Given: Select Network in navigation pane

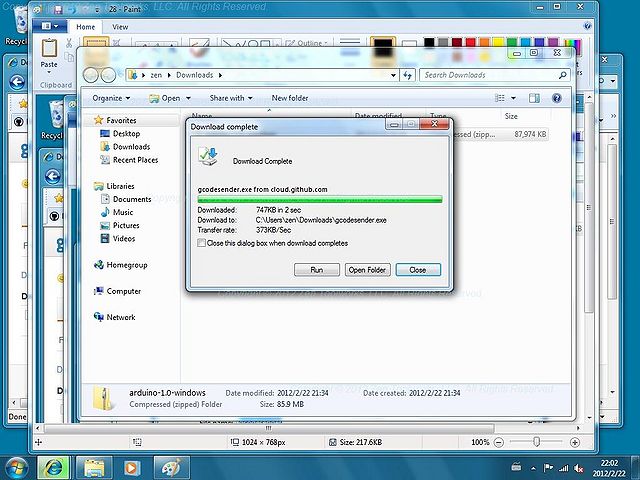Looking at the screenshot, I should pos(114,317).
